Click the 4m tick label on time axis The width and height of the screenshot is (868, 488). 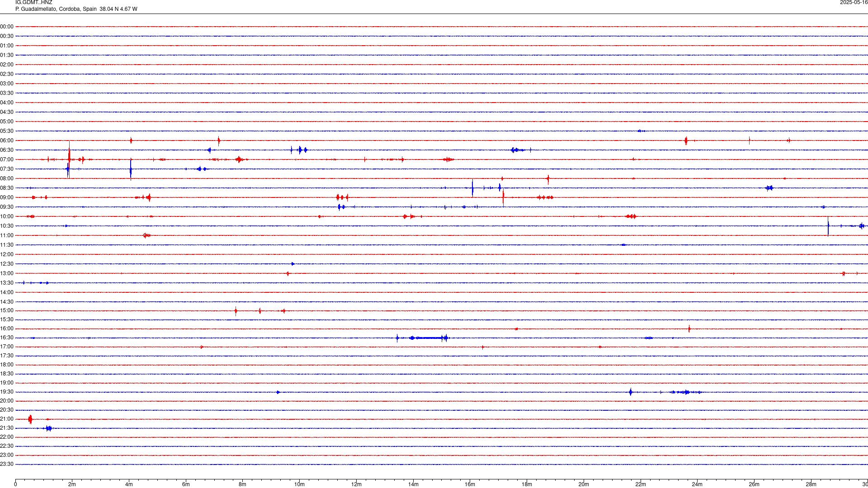pyautogui.click(x=129, y=484)
